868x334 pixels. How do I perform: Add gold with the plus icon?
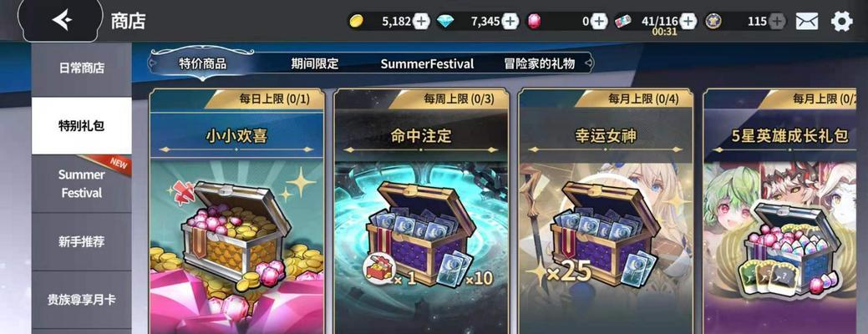422,22
